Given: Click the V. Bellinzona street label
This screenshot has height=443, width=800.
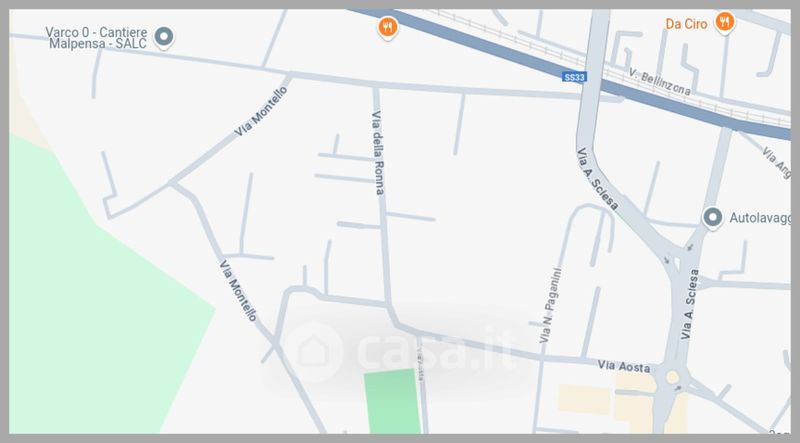Looking at the screenshot, I should 660,82.
